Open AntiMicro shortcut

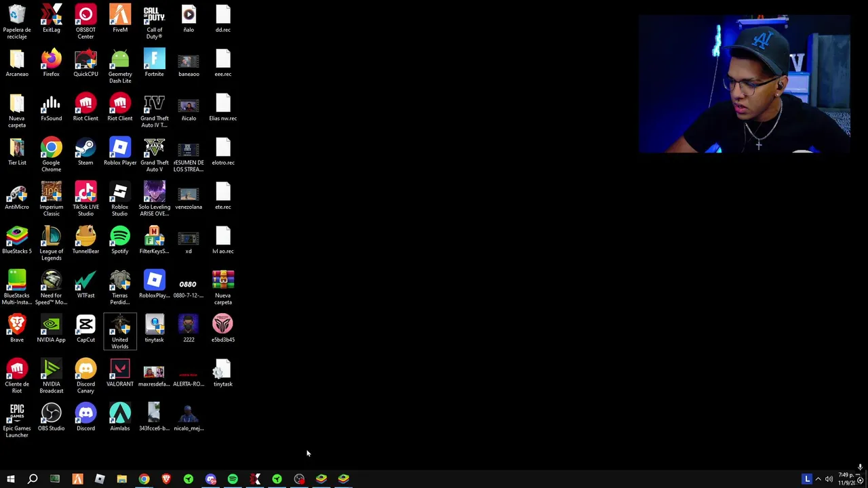tap(17, 195)
